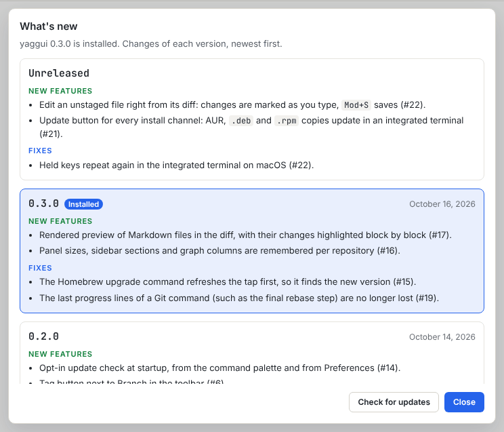
Task: Click "Panel sizes, sidebar sections" line
Action: (219, 251)
